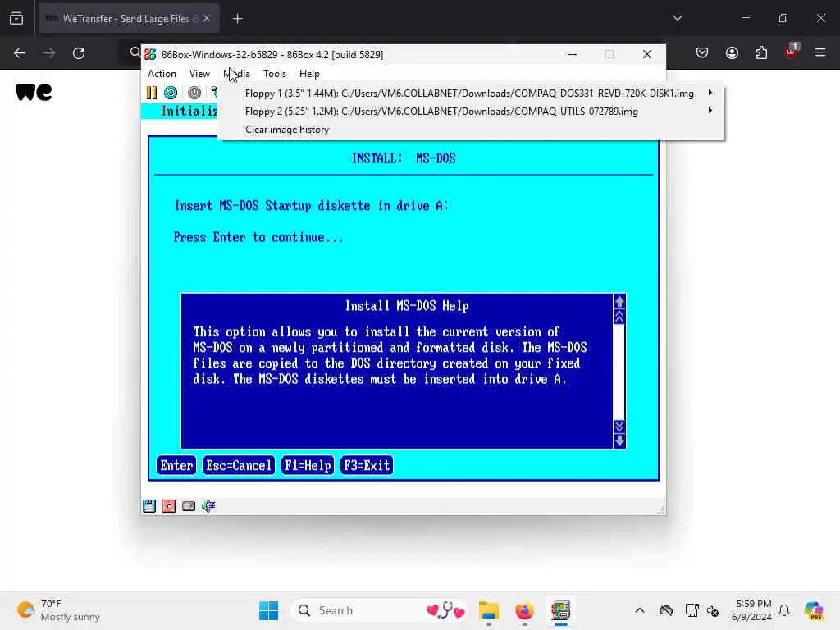Click the 'Install MS-DOS Help' heading

(x=407, y=306)
